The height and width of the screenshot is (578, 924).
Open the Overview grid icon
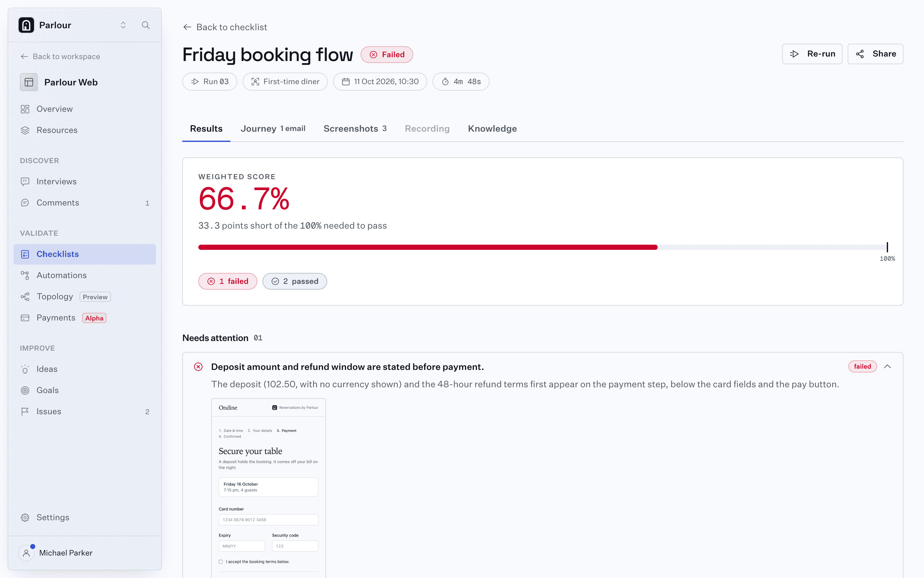(25, 109)
